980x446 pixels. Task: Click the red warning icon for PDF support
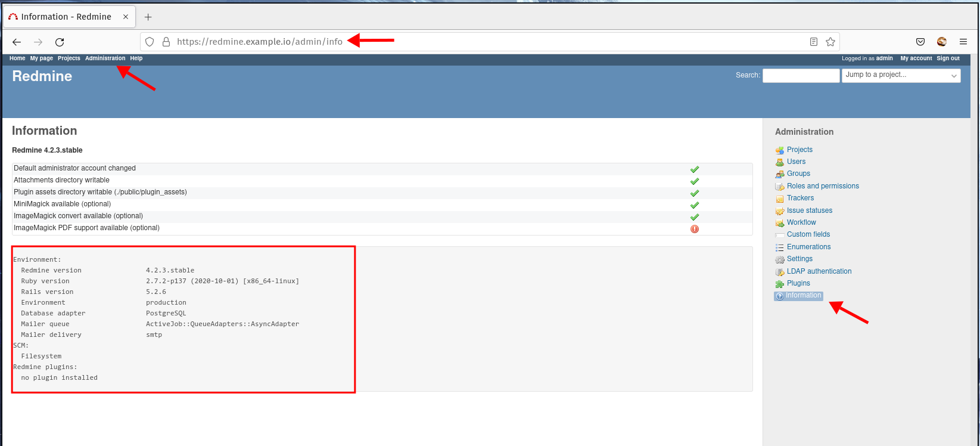coord(695,229)
